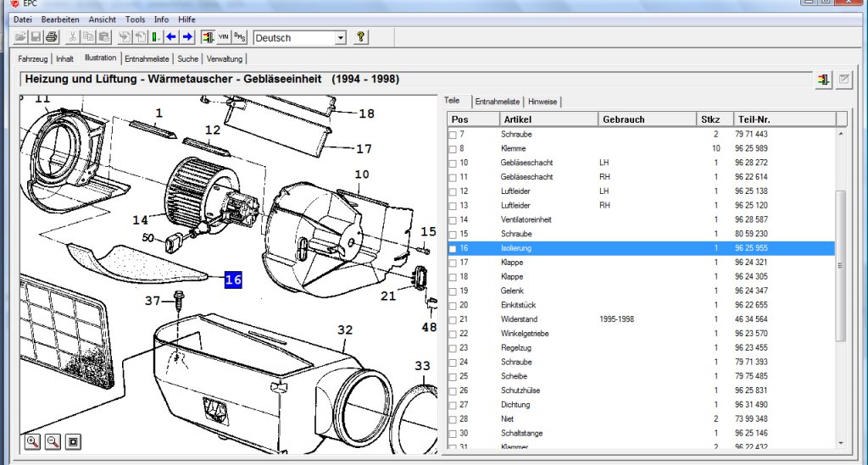Click the VIN toolbar button
Image resolution: width=868 pixels, height=465 pixels.
[224, 37]
